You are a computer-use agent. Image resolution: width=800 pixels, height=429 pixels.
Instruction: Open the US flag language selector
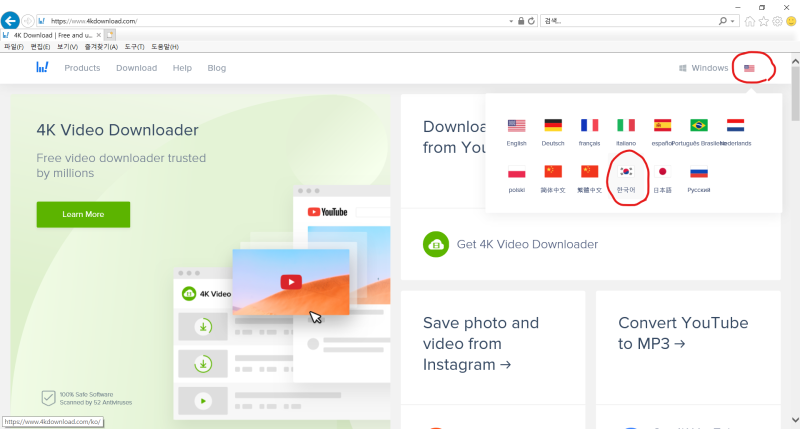point(749,68)
